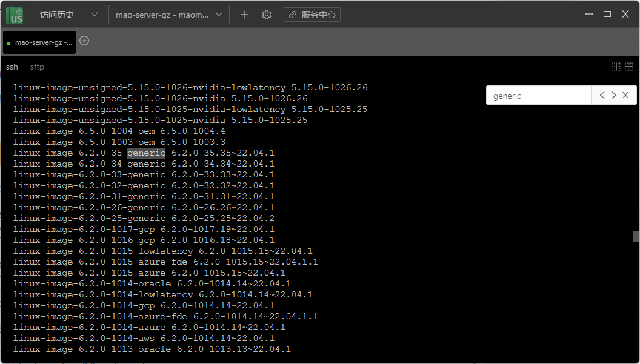This screenshot has height=364, width=640.
Task: Click the line 'linux-image-6.2.0-1015-azure-fde'
Action: pyautogui.click(x=165, y=262)
